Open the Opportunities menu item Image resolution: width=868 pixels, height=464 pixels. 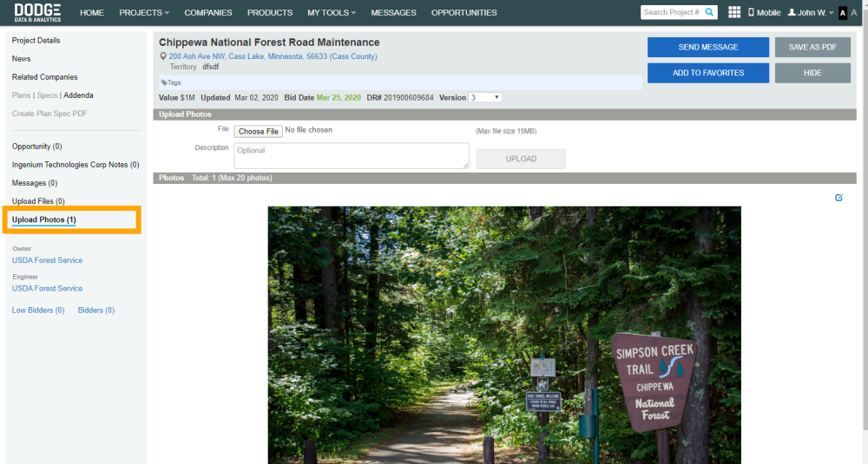(464, 12)
